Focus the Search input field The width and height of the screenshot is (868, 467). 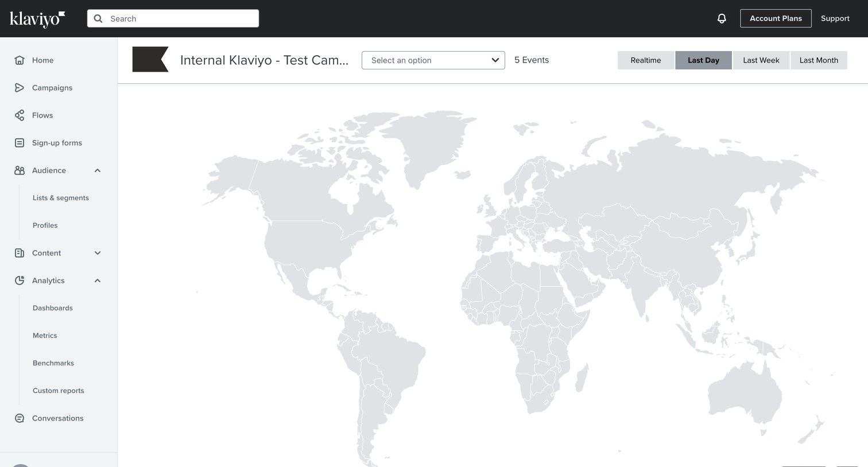[x=173, y=18]
